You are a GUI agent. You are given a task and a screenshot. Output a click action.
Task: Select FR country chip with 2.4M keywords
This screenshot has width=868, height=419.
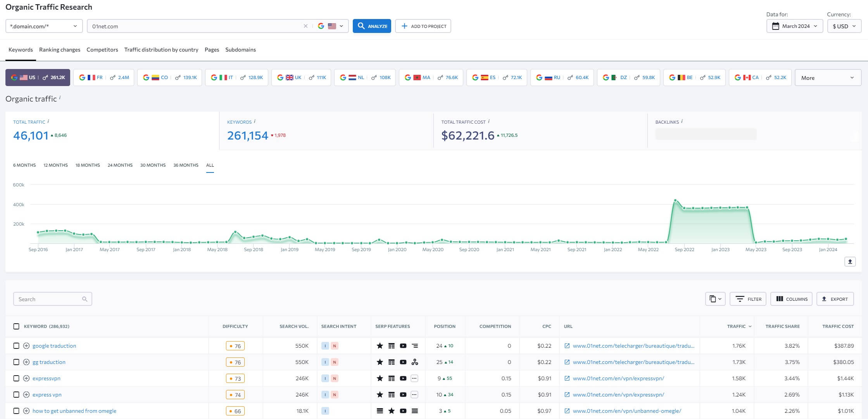point(104,78)
